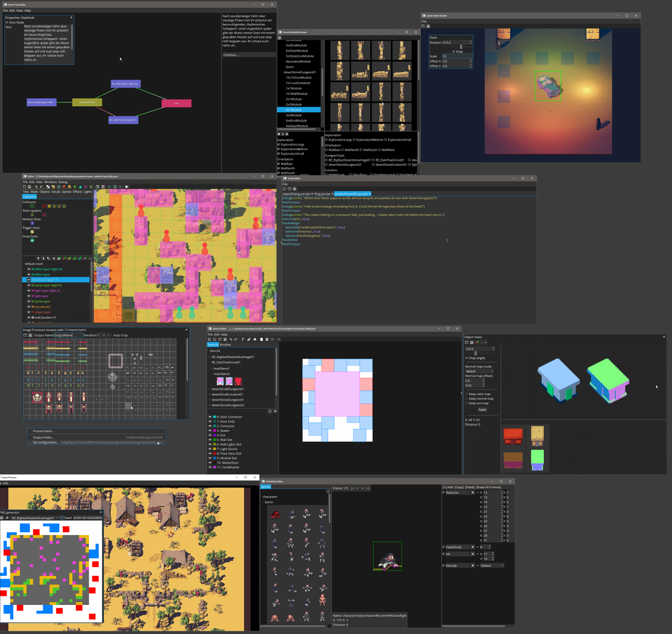Click the Scale input field in Sprite Mesh Builder
672x634 pixels.
(x=457, y=56)
